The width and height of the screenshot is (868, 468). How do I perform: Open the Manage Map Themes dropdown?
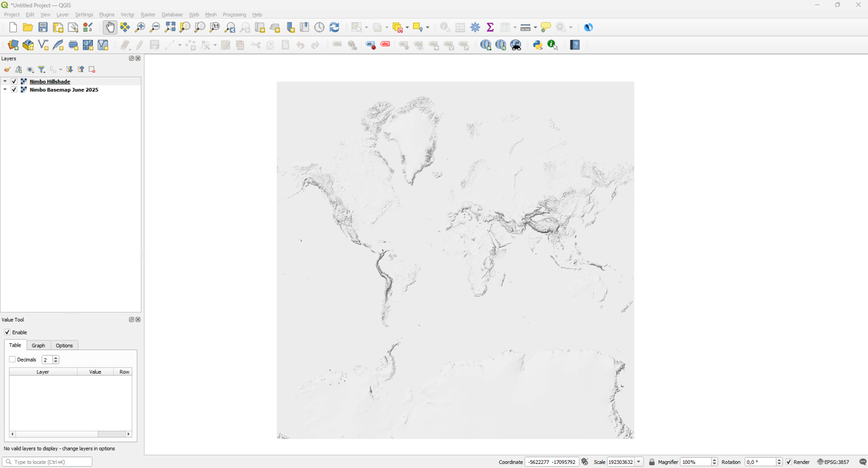click(x=30, y=69)
